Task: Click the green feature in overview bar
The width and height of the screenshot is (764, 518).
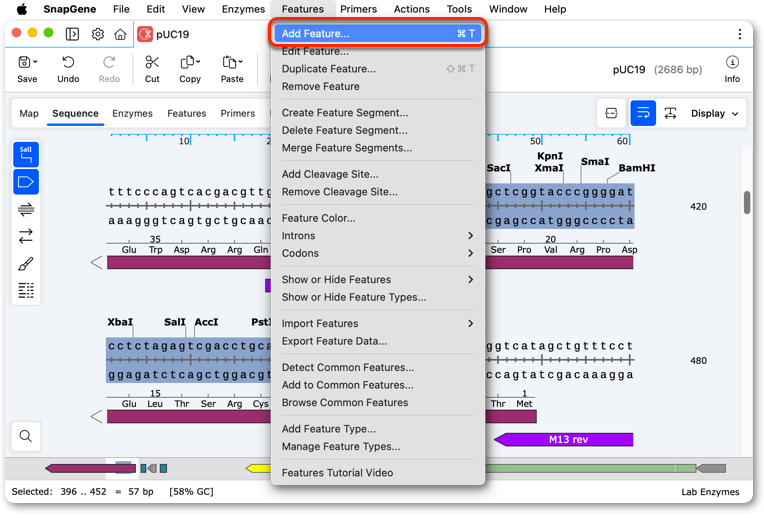Action: pos(591,468)
